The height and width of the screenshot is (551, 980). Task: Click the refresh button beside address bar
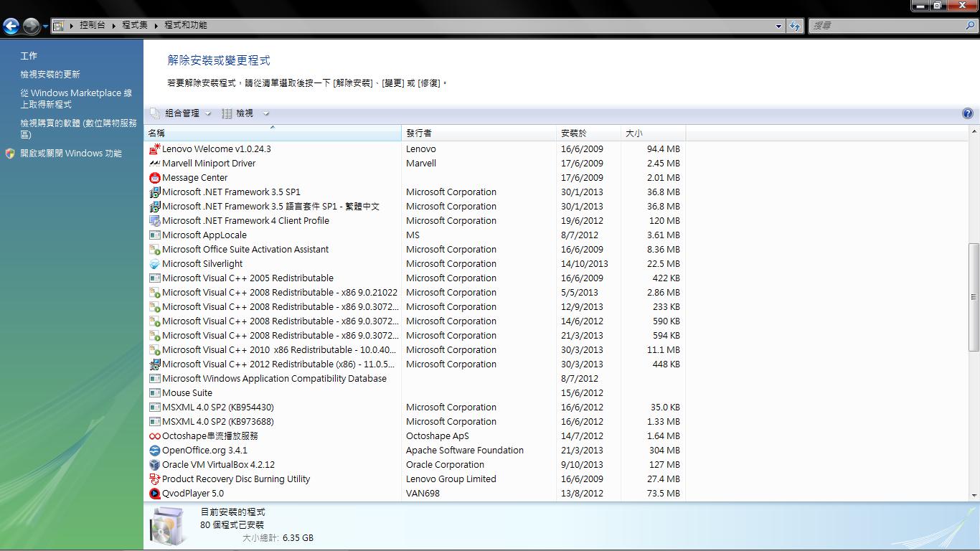(794, 26)
